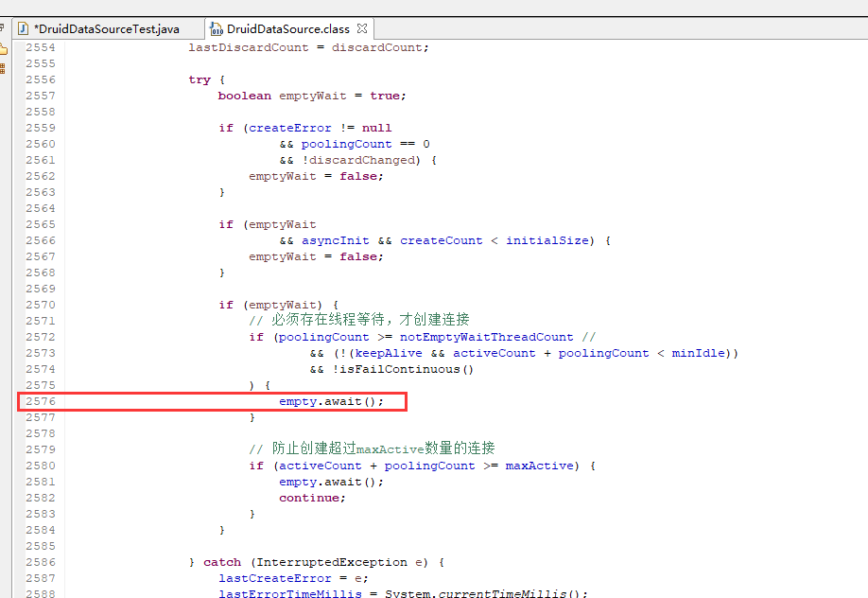Click 'notEmptyWaitThreadCount' on line 2572
Image resolution: width=868 pixels, height=598 pixels.
(x=487, y=337)
